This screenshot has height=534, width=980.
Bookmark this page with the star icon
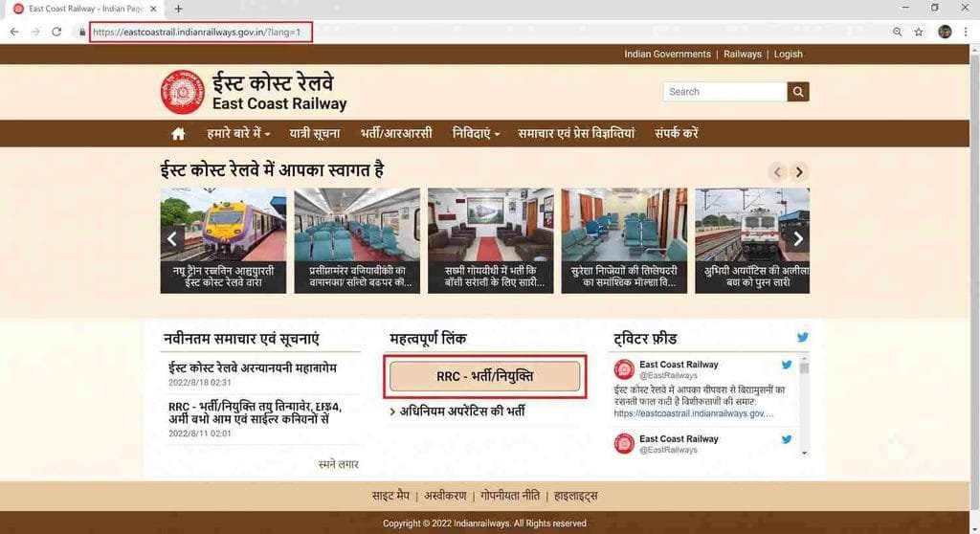[919, 32]
